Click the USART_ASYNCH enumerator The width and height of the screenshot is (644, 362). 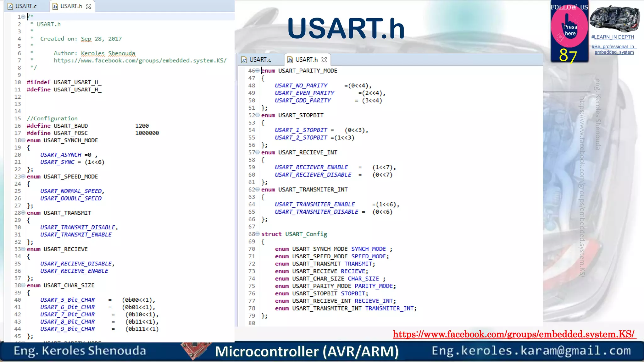pyautogui.click(x=61, y=155)
